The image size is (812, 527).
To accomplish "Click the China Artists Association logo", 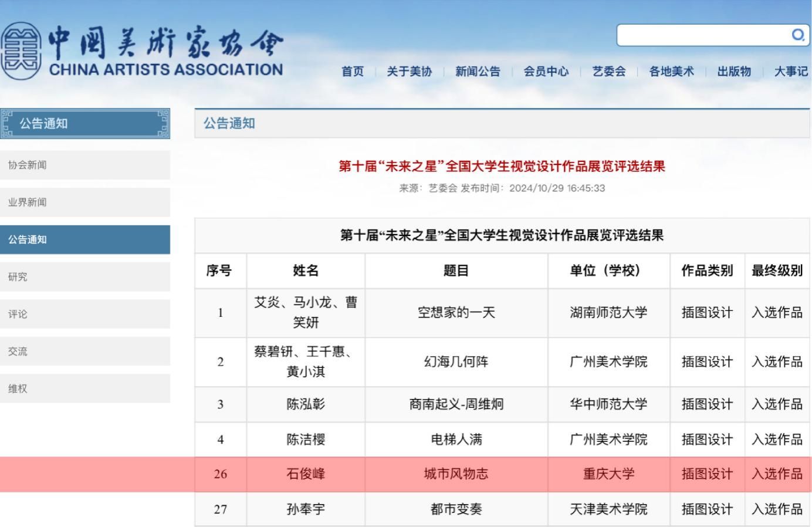I will click(x=142, y=52).
